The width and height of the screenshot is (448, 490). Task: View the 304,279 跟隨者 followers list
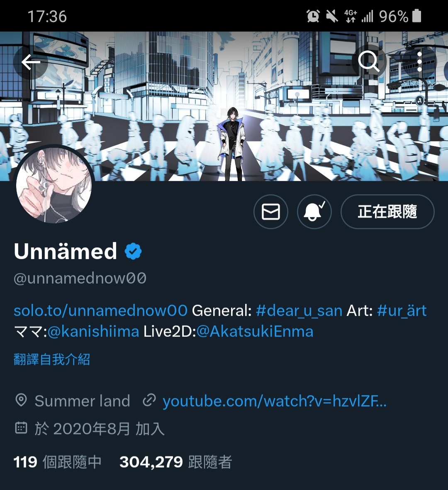click(176, 462)
